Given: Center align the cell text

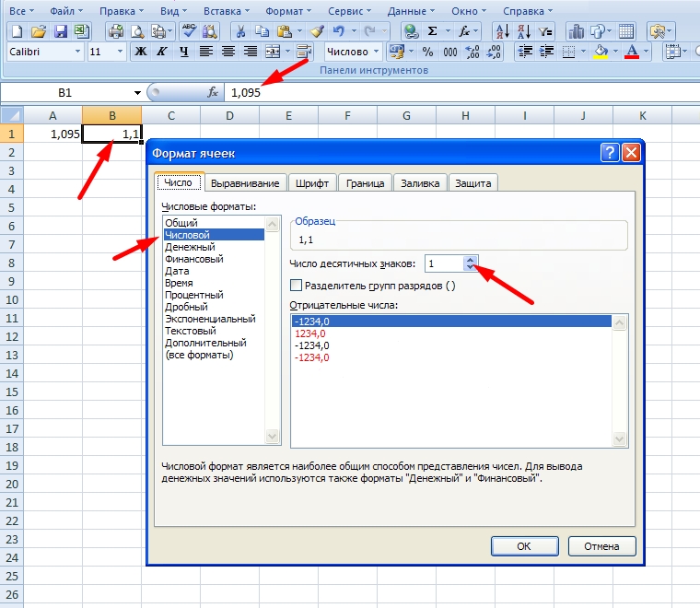Looking at the screenshot, I should (228, 52).
